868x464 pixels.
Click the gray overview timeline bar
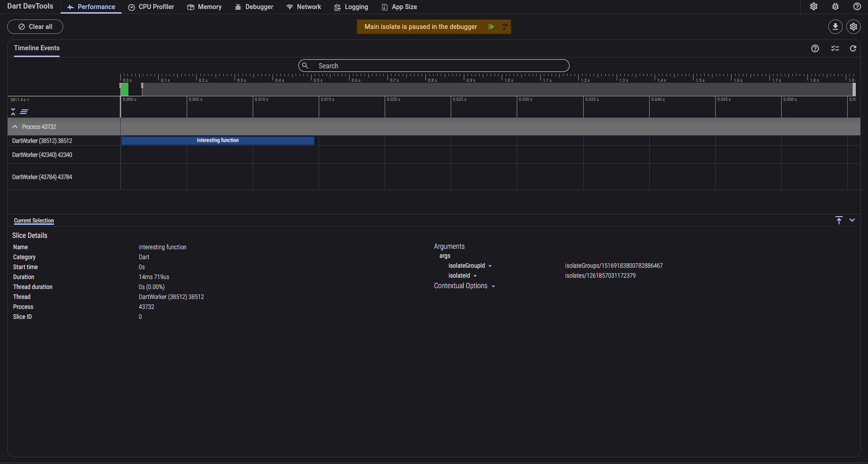497,89
